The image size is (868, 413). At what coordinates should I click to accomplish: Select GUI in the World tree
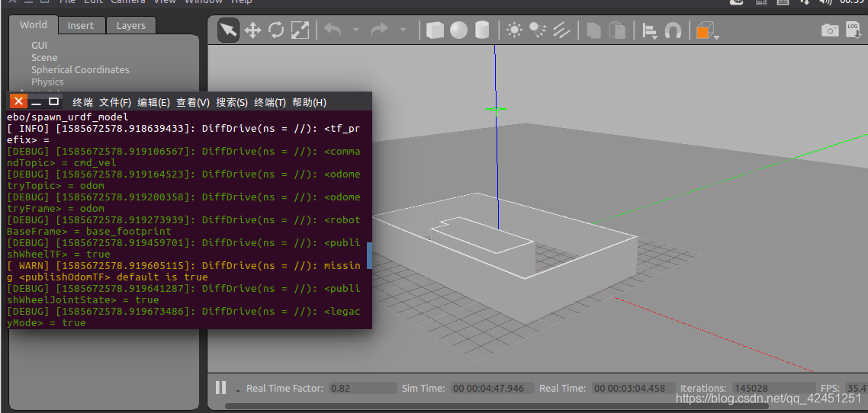(40, 45)
